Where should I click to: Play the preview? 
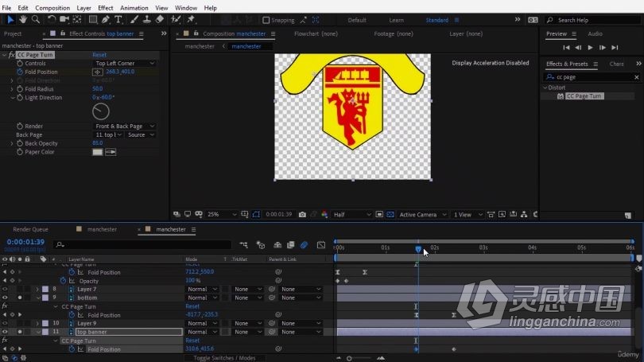pyautogui.click(x=590, y=48)
